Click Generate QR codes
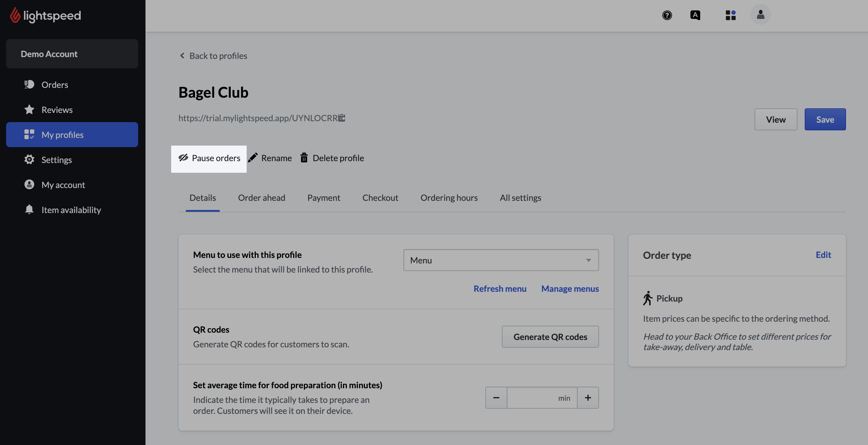 pyautogui.click(x=550, y=336)
